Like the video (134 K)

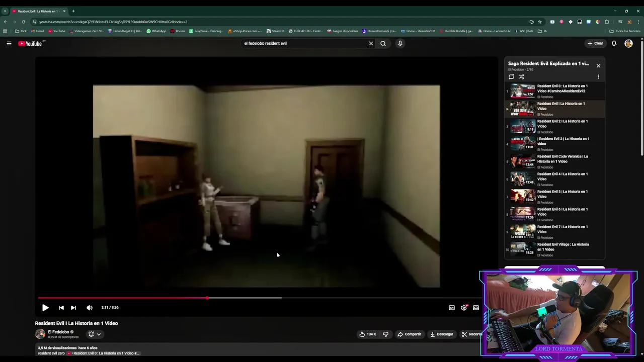[367, 334]
